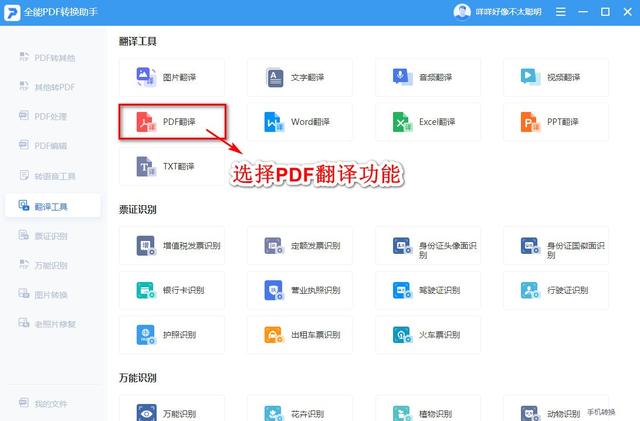Close the application window
The width and height of the screenshot is (640, 421).
628,12
